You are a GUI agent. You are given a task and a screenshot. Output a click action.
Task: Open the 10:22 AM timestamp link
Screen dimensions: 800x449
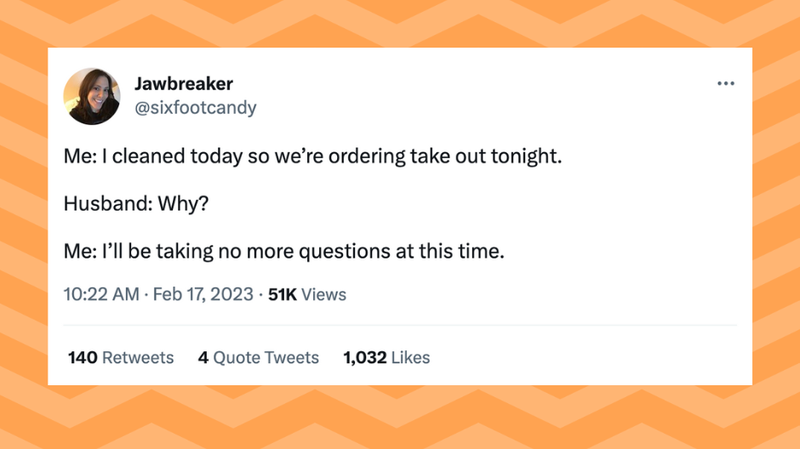(x=101, y=294)
